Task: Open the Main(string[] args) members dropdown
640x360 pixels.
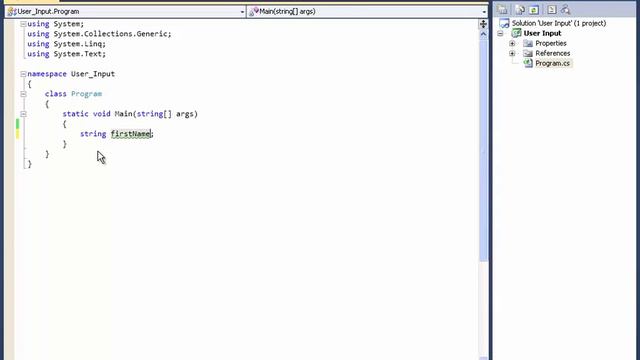Action: (484, 12)
